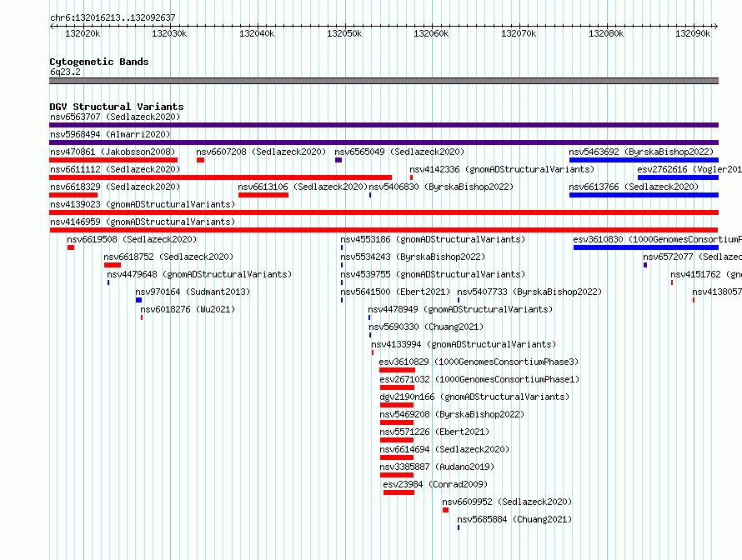Click the esv23984 (Conrad2009) red bar
Screen dimensions: 742x560
(x=399, y=492)
